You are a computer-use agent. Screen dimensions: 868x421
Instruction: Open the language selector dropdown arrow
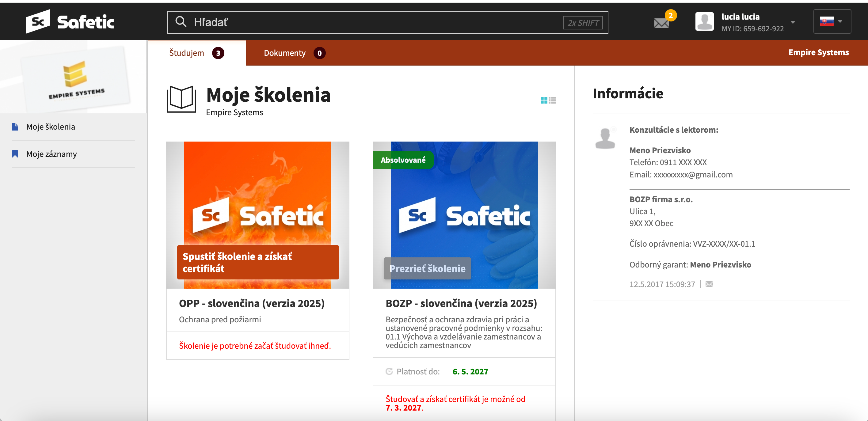pyautogui.click(x=840, y=21)
